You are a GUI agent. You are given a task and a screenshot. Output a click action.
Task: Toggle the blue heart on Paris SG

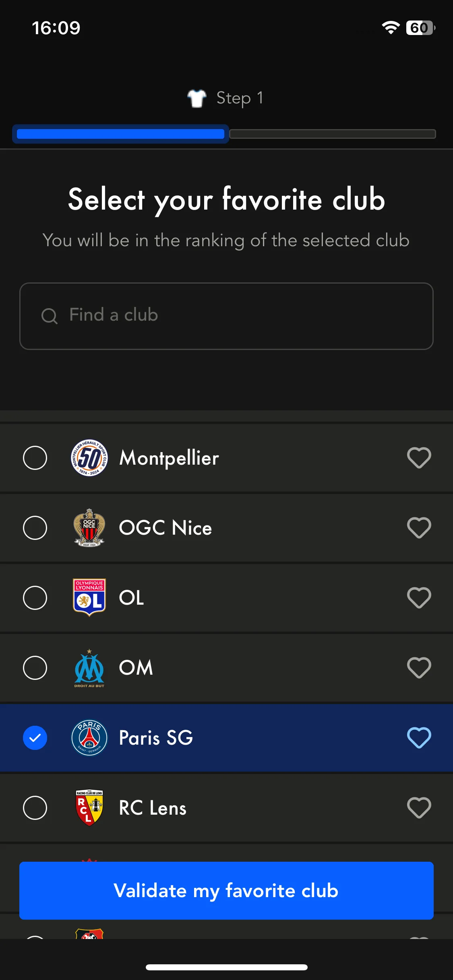click(419, 738)
